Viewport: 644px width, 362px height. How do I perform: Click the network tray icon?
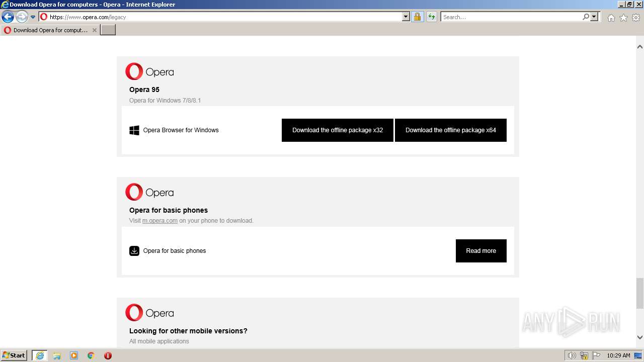pos(584,355)
